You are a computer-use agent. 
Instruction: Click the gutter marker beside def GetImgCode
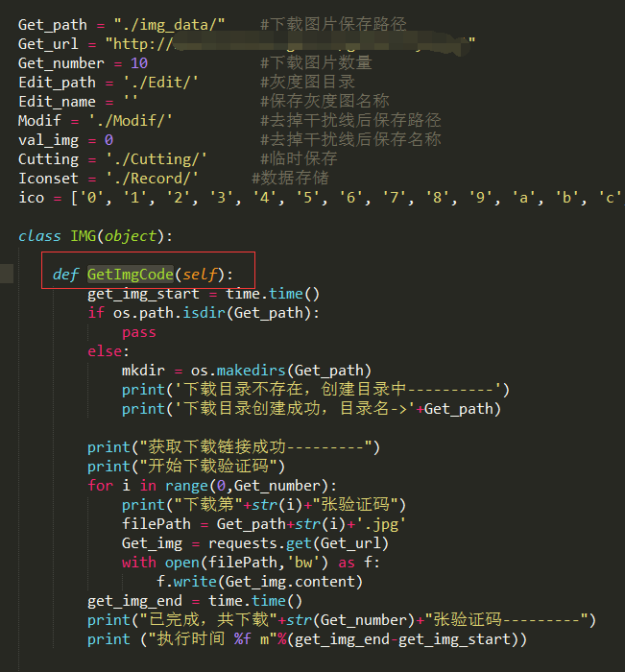tap(7, 274)
